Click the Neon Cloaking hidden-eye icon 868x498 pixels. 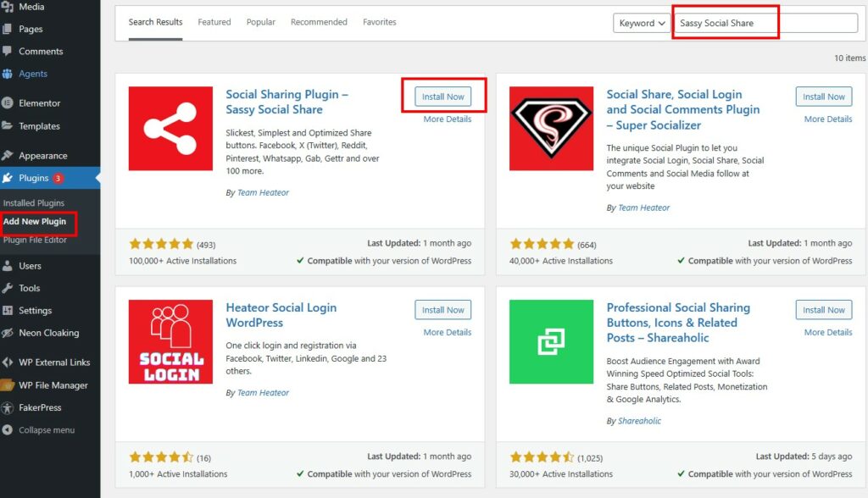click(7, 333)
